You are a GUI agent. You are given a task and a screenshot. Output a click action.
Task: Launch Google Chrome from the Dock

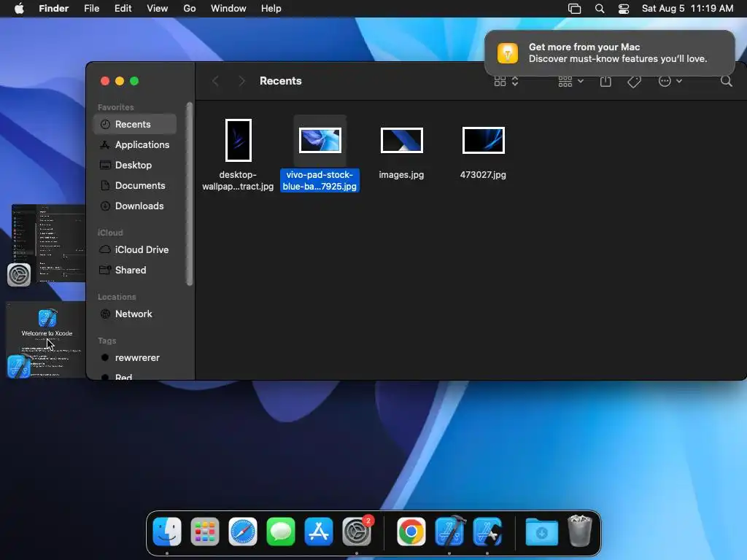411,532
